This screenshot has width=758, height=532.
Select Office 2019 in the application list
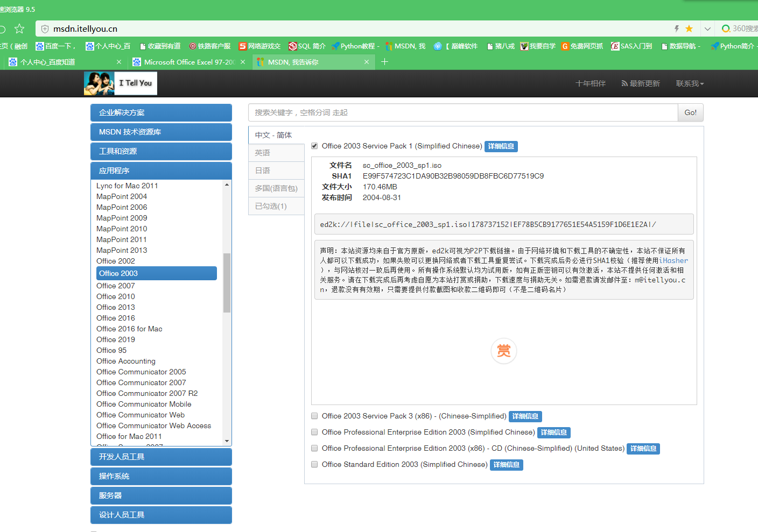point(116,339)
